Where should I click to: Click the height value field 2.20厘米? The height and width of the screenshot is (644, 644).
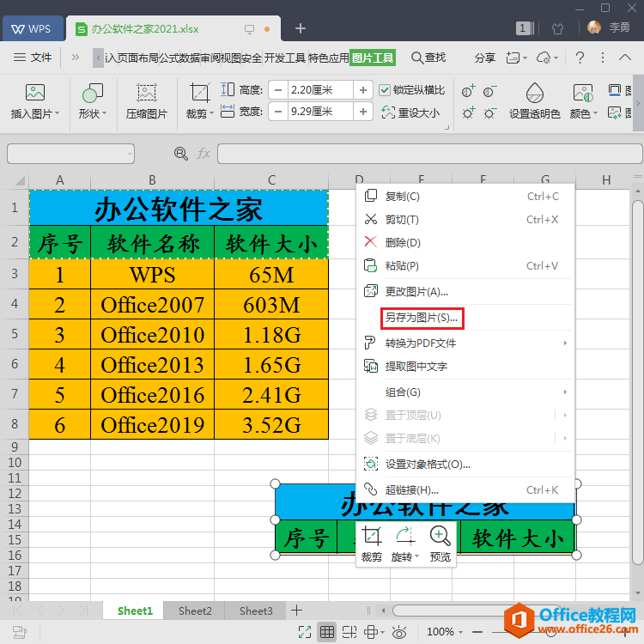[x=320, y=90]
